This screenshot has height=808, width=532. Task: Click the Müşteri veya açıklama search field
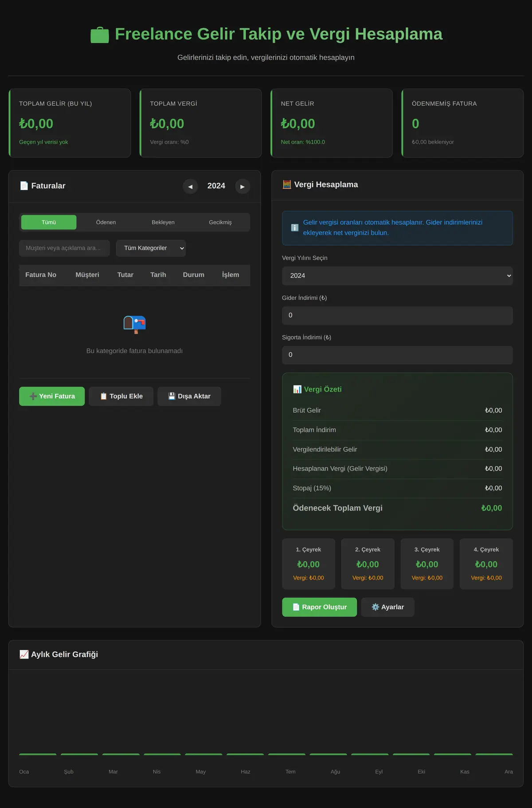pyautogui.click(x=64, y=248)
